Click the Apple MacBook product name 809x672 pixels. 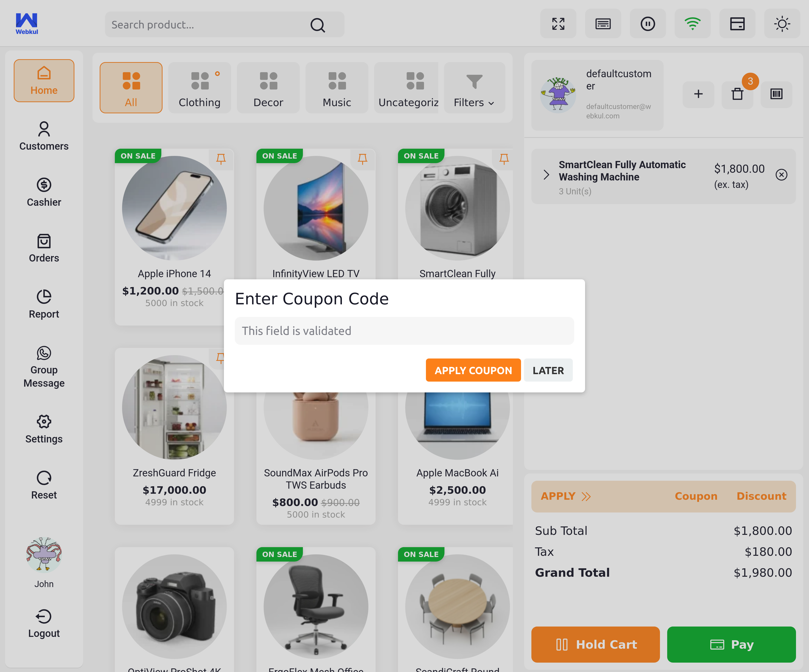[458, 473]
